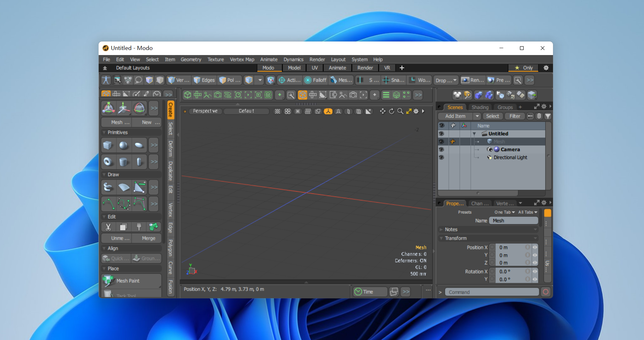Collapse the Untitled scene tree node
Screen dimensions: 644x340
tap(474, 134)
